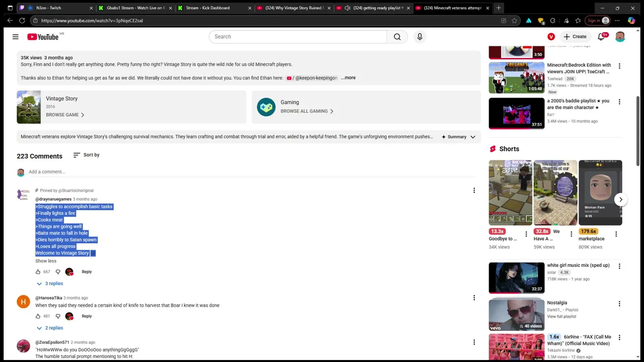Open options for ZoraEpsilon571 comment
The width and height of the screenshot is (644, 362).
coord(474,342)
